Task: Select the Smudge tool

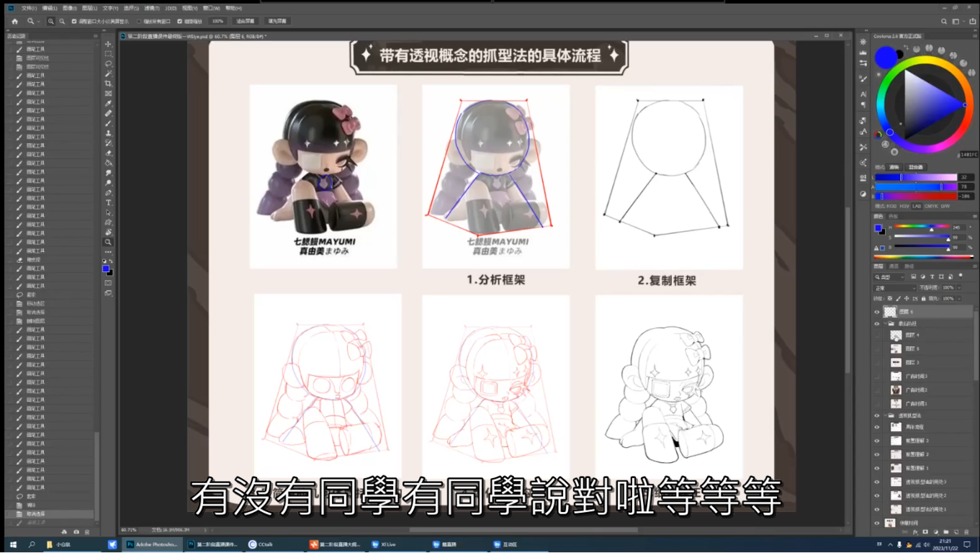Action: (109, 173)
